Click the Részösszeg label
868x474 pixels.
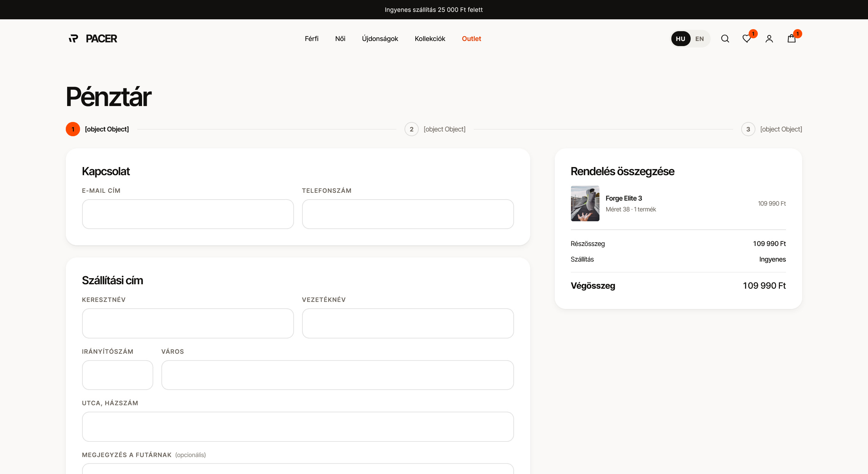point(588,244)
